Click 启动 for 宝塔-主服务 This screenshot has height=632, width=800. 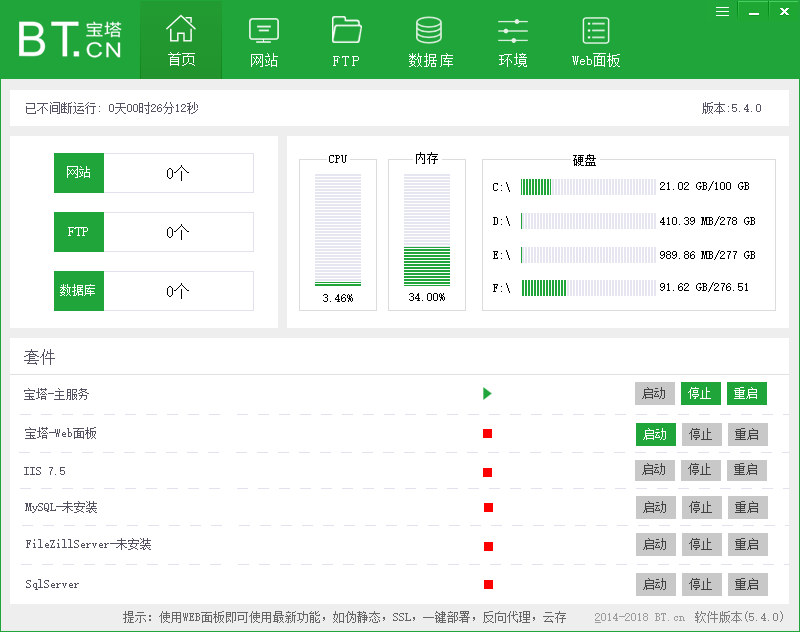coord(655,393)
